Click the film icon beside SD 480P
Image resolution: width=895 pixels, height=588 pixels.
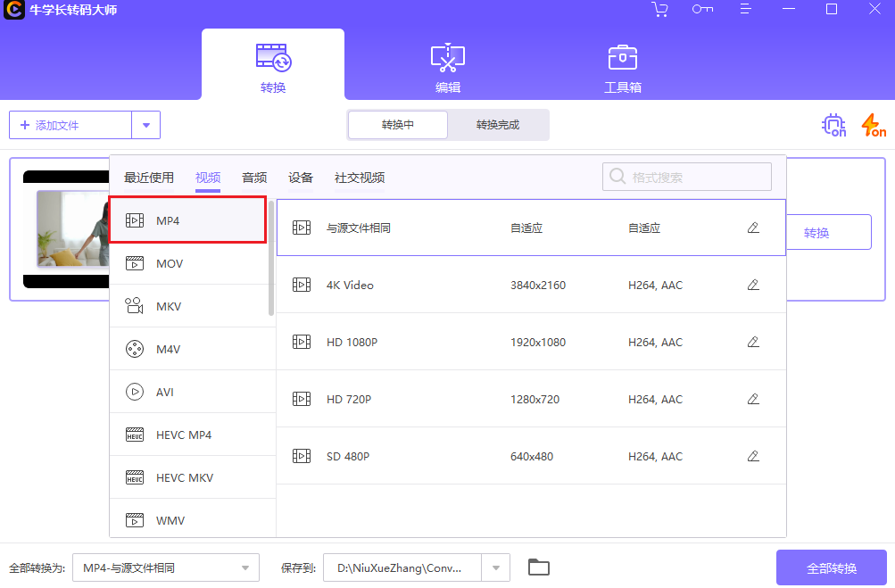tap(302, 456)
